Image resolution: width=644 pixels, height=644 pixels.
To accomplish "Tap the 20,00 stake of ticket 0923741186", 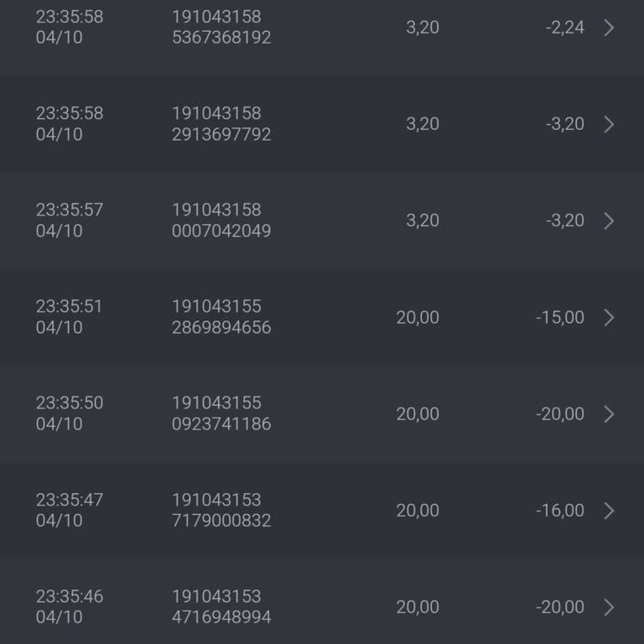I will pos(418,414).
